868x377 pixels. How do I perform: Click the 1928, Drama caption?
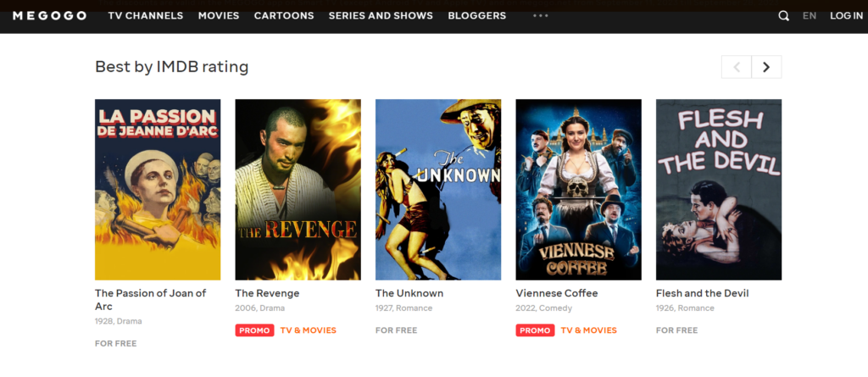[119, 321]
